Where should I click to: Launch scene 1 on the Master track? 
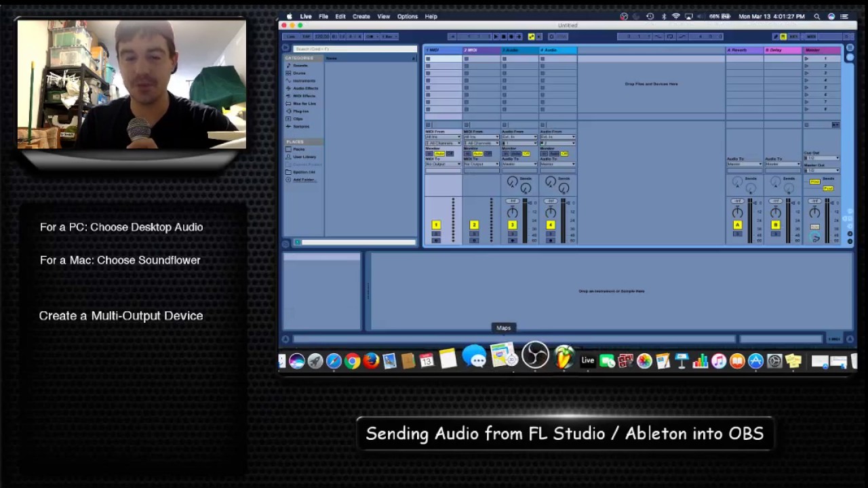[x=806, y=59]
